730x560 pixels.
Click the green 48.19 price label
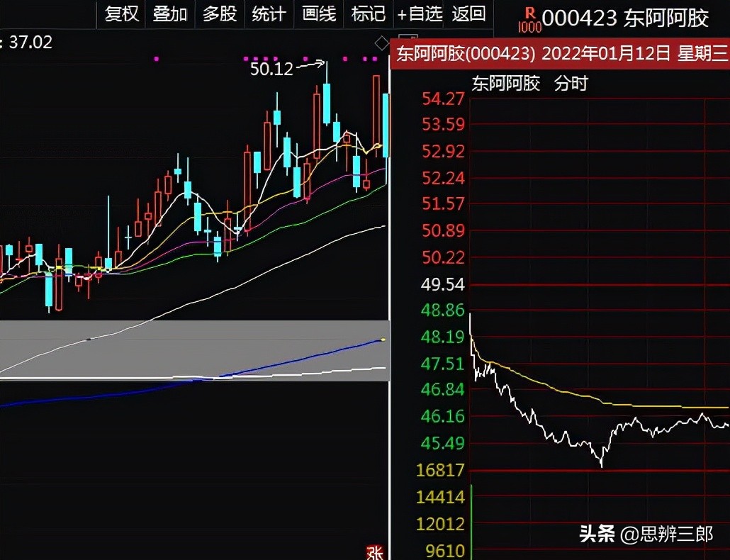coord(443,337)
